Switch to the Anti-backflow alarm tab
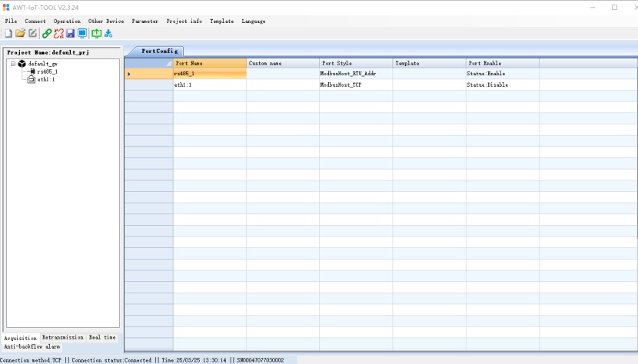 [32, 346]
